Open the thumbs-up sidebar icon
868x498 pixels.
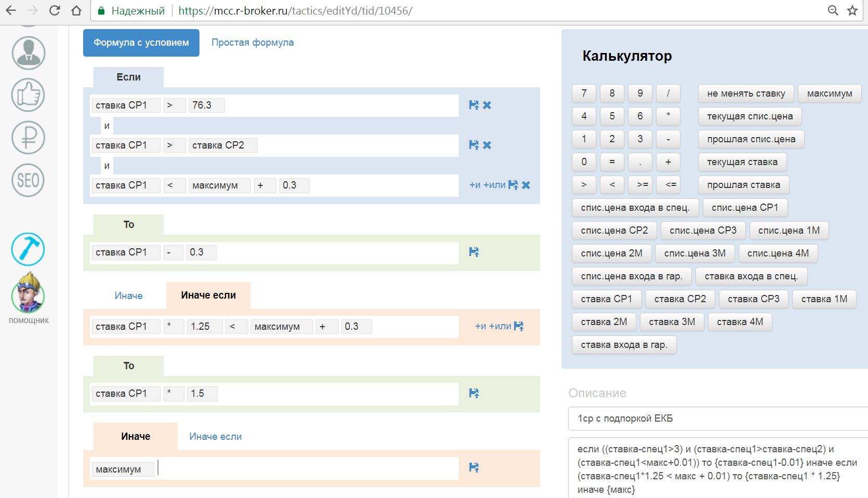(x=28, y=95)
